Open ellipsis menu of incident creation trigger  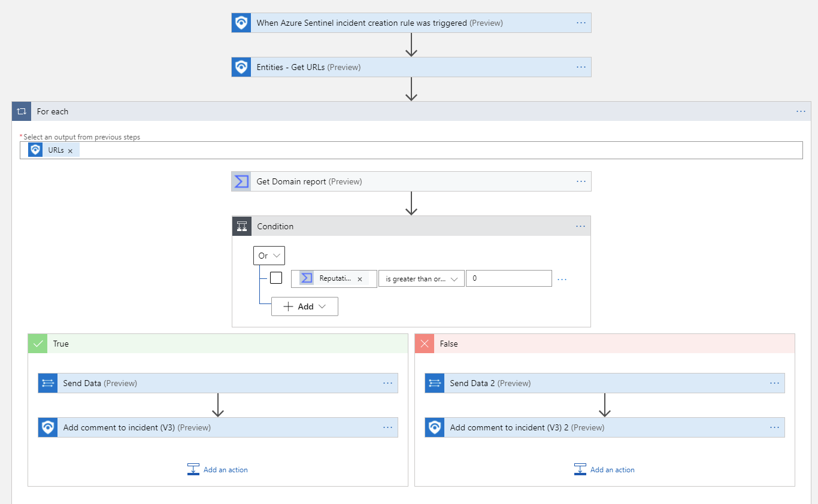click(x=581, y=23)
